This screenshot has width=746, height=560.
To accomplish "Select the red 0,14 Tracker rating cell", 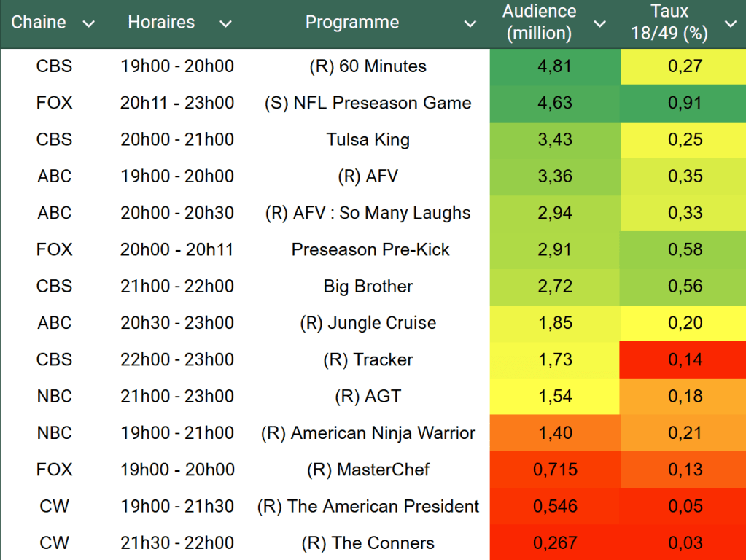I will (685, 359).
